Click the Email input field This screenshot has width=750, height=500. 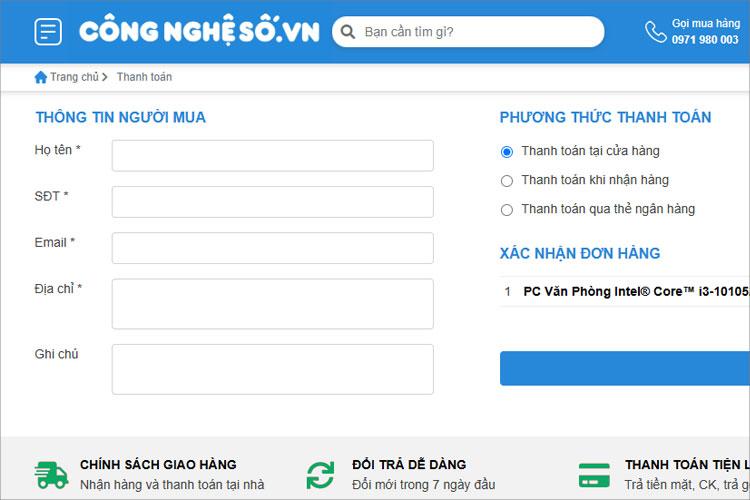tap(272, 248)
